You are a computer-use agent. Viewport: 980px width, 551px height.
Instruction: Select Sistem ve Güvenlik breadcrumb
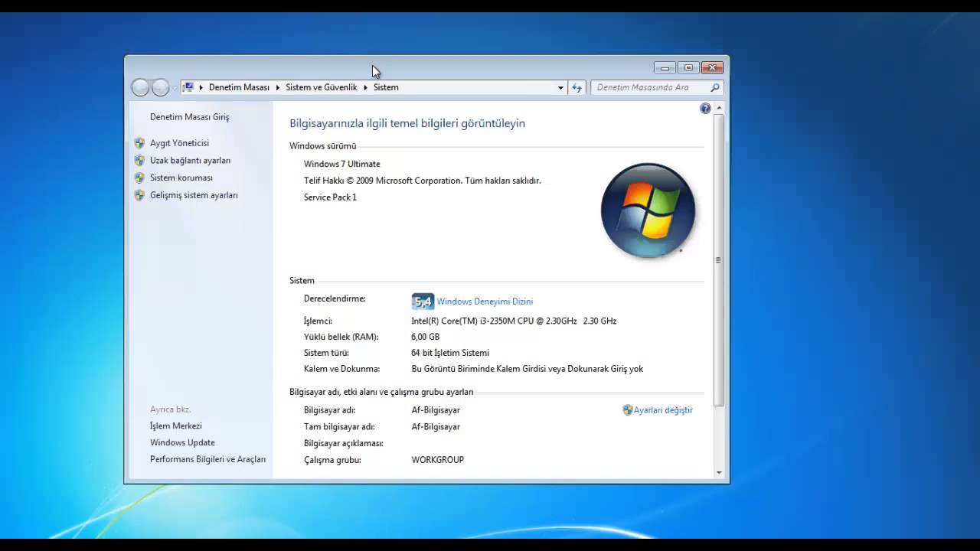pos(322,87)
